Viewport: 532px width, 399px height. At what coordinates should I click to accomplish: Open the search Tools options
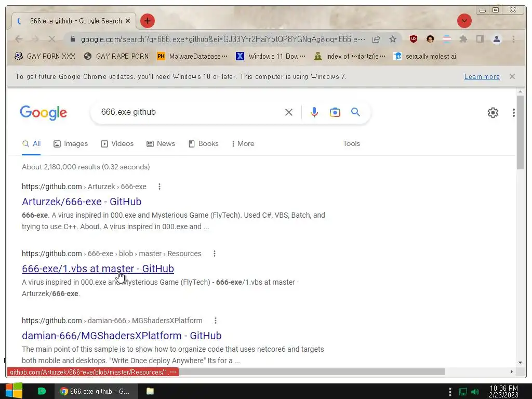click(351, 144)
